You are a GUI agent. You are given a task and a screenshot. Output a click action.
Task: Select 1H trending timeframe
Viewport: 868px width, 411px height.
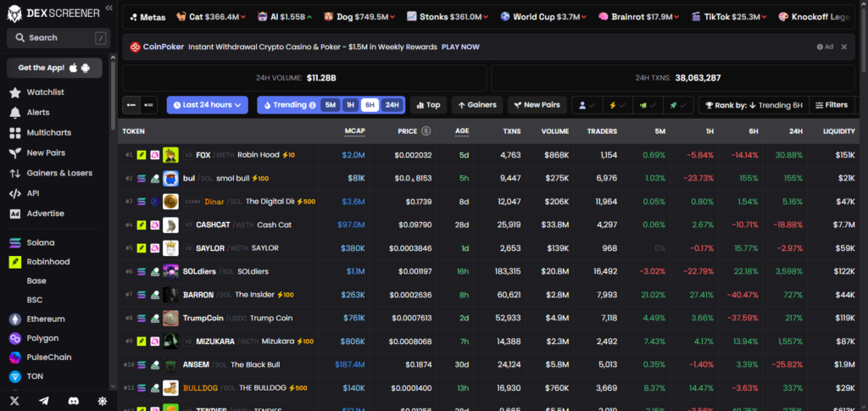(350, 104)
